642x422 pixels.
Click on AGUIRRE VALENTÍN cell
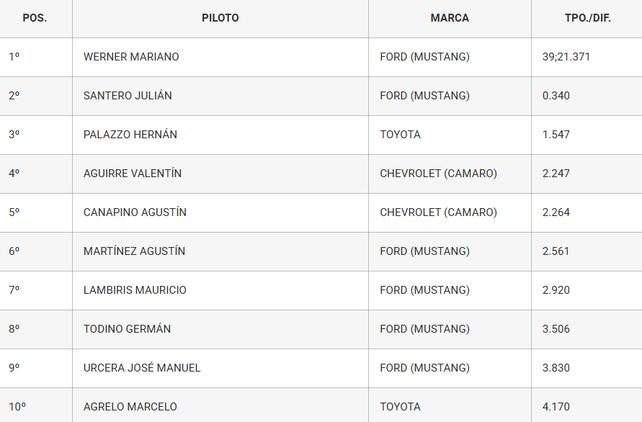pyautogui.click(x=133, y=173)
